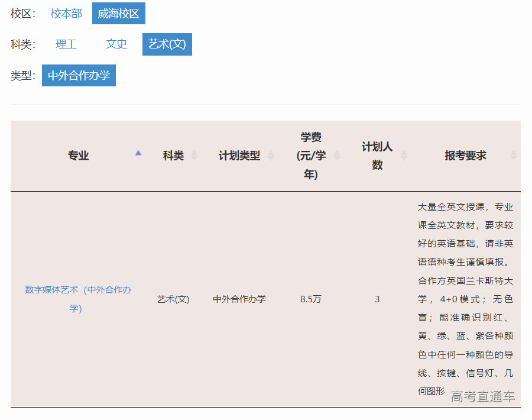Click the blue ascending triangle beside 专业
532x420 pixels.
coord(138,152)
